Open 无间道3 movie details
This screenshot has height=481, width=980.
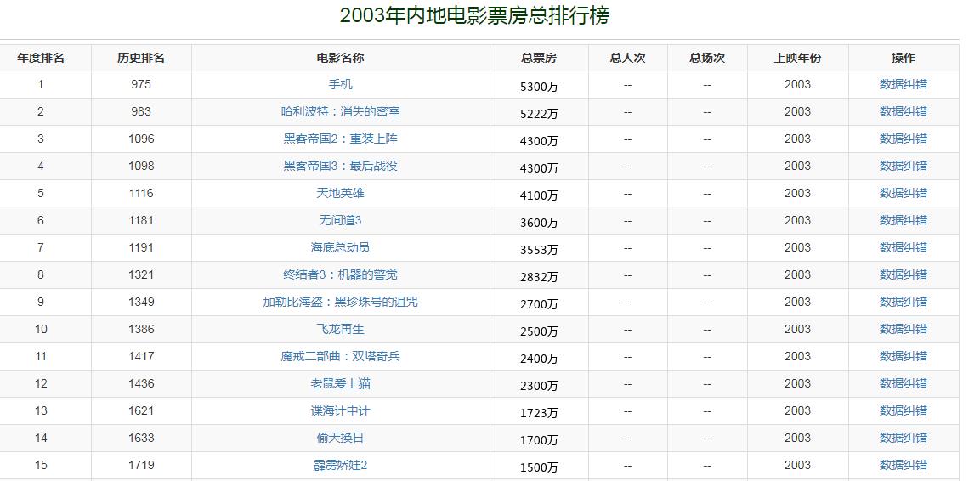340,220
